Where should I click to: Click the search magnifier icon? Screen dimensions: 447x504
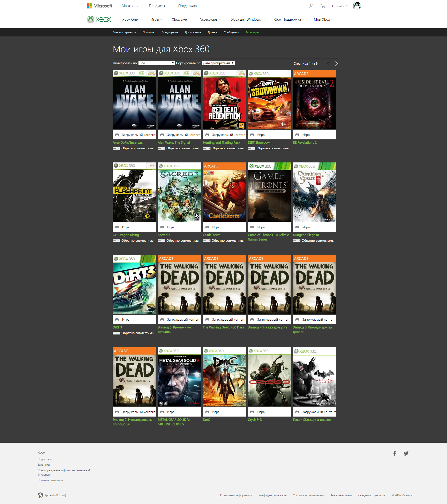point(311,6)
